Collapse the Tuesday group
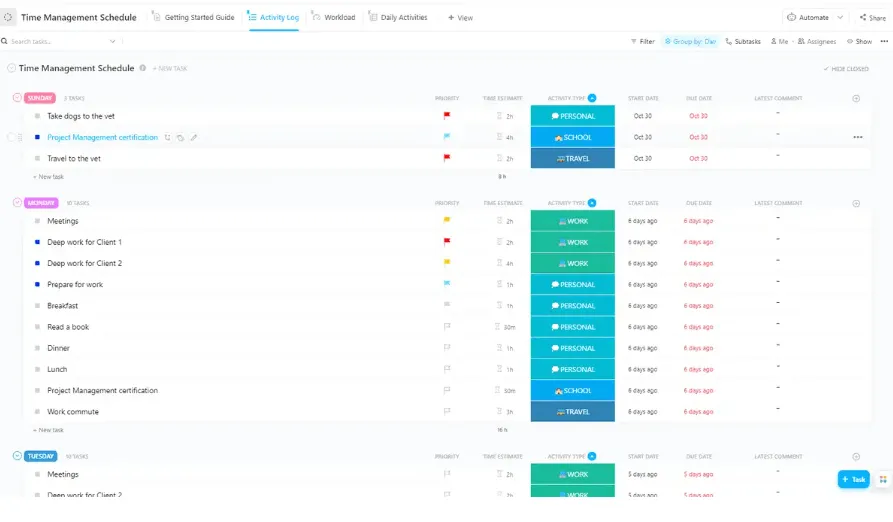This screenshot has width=893, height=522. 17,456
